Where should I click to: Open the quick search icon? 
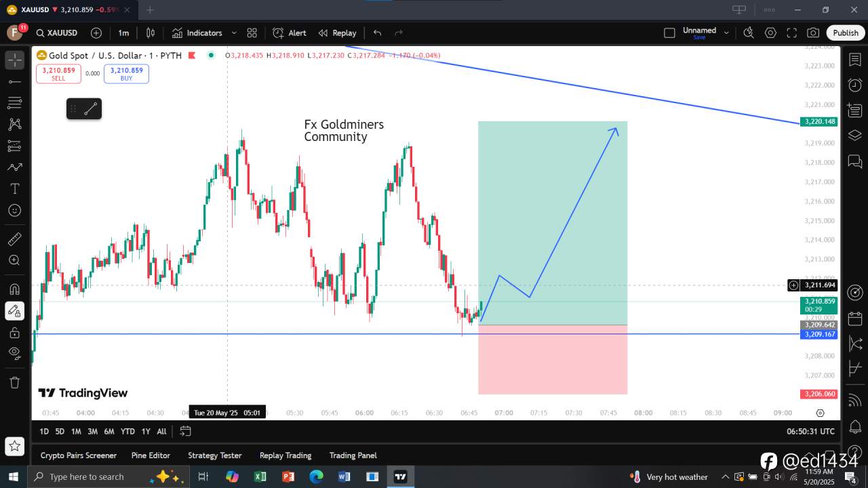click(x=749, y=33)
